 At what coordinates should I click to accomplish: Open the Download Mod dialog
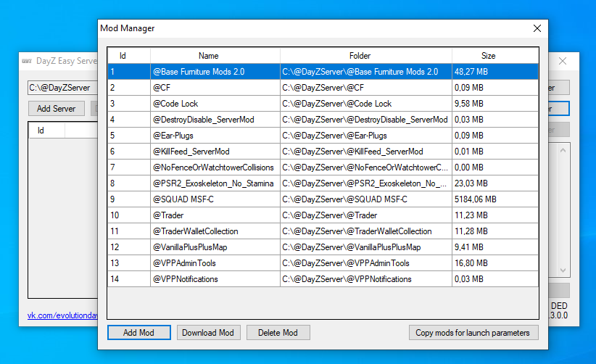208,333
